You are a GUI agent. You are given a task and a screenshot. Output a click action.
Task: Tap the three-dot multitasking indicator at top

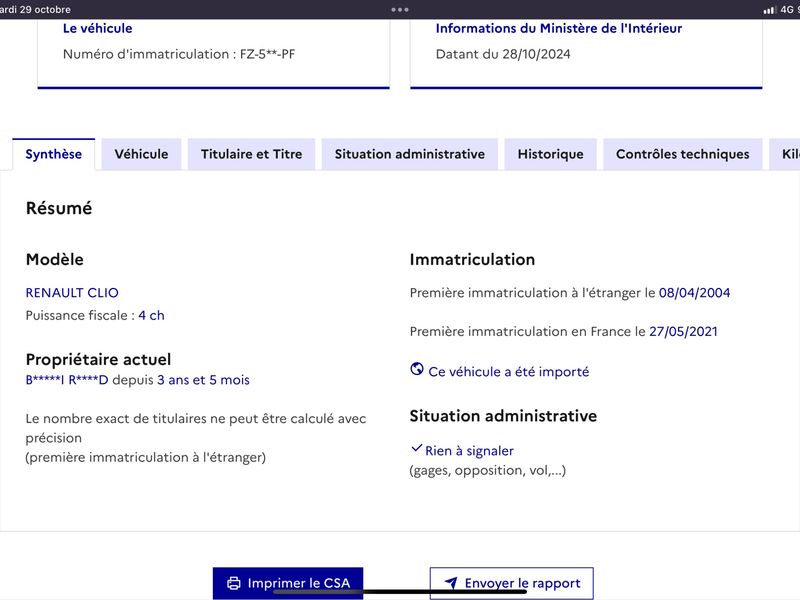(x=399, y=9)
